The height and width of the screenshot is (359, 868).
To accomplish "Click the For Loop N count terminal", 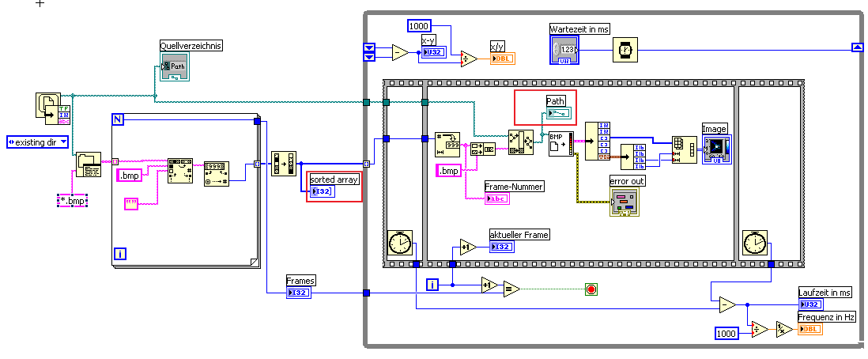I will click(117, 119).
